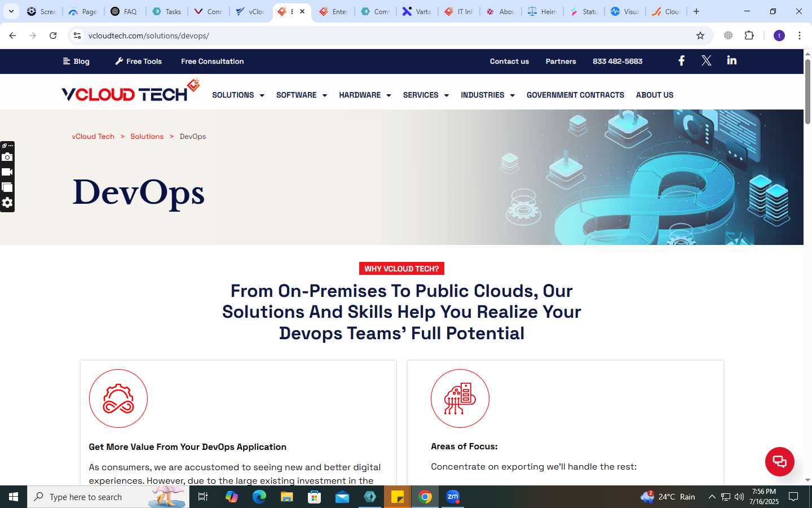Open File Explorer from the taskbar
The image size is (812, 508).
pos(286,497)
